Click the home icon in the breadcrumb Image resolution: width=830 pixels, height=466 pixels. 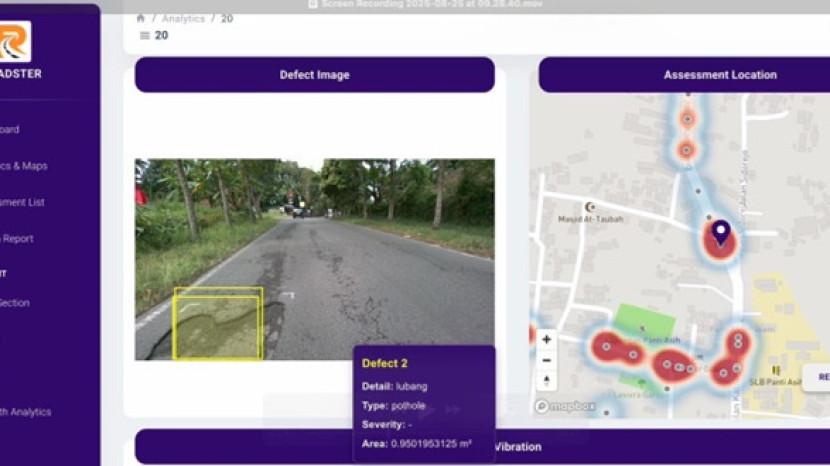141,19
